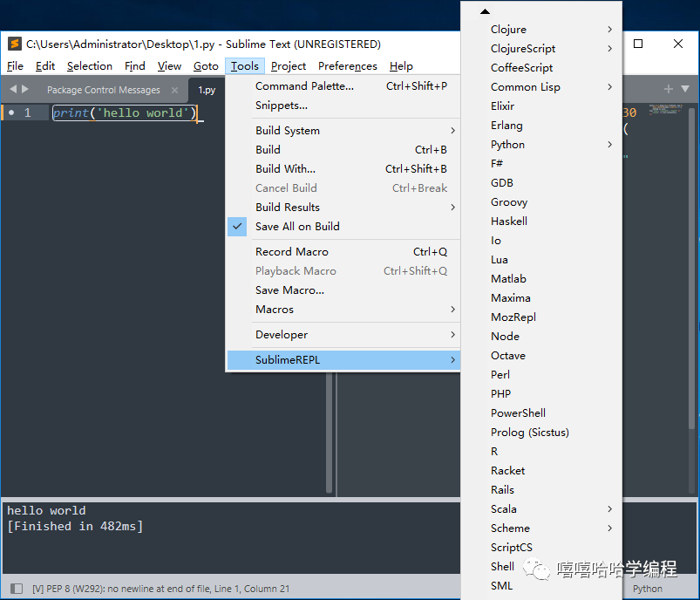The image size is (700, 600).
Task: Click Python syntax in status bar
Action: 648,589
